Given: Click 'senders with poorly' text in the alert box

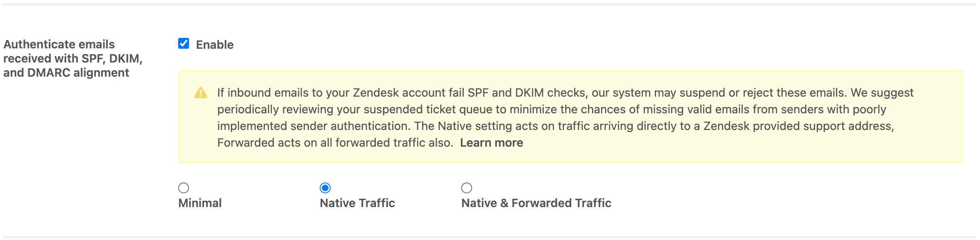Looking at the screenshot, I should [833, 109].
